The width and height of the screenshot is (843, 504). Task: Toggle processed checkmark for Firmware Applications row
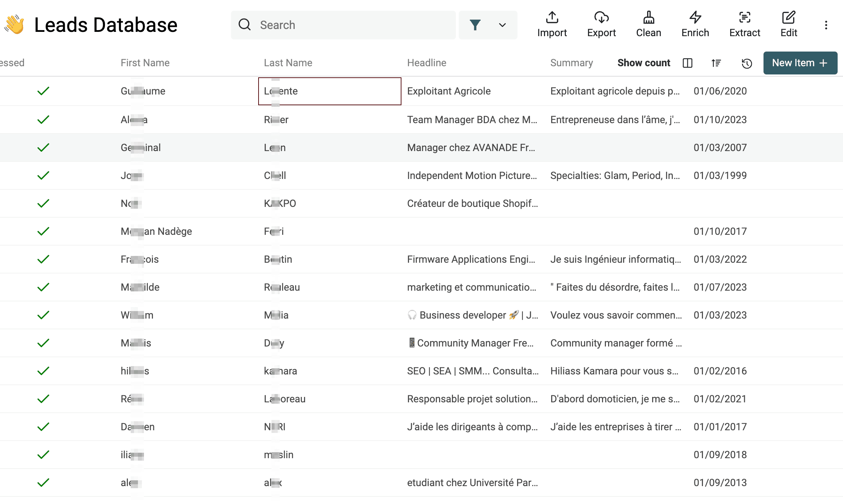pyautogui.click(x=43, y=259)
